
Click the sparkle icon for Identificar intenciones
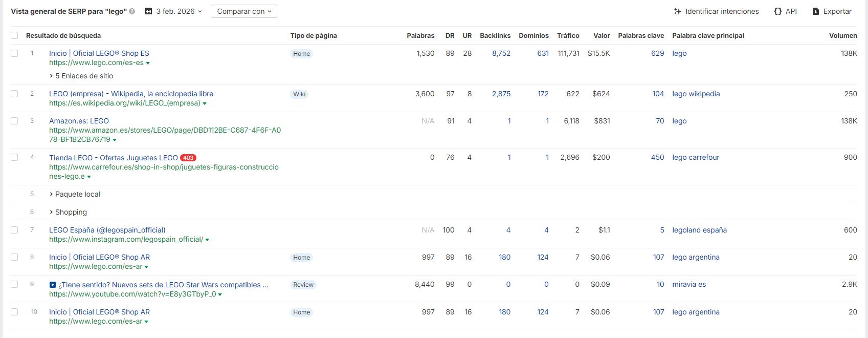(x=677, y=11)
